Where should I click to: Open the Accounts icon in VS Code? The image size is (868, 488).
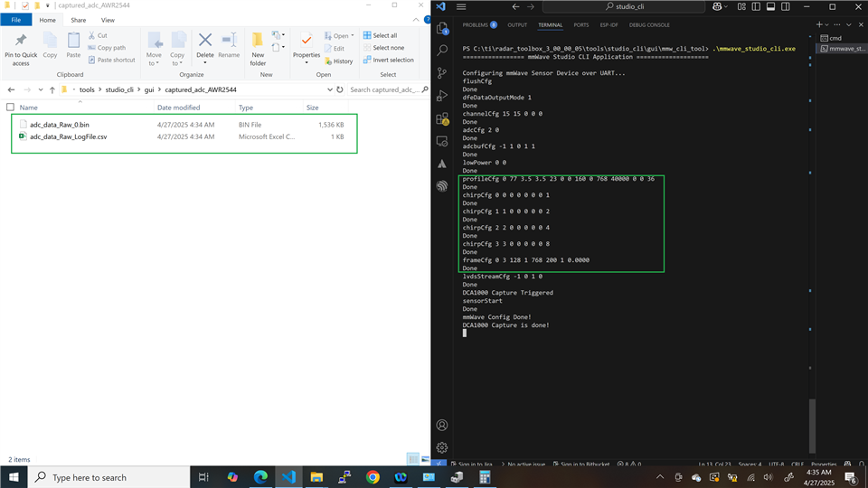(442, 425)
